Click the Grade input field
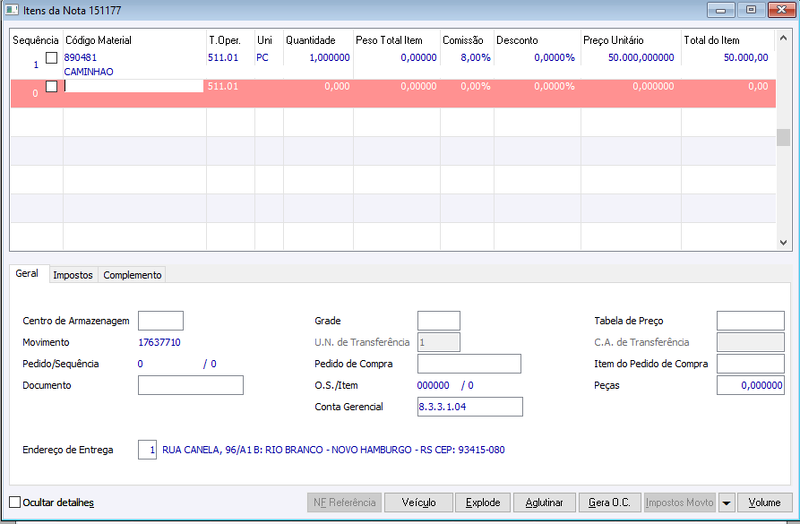Screen dimensions: 800x524 tap(439, 321)
